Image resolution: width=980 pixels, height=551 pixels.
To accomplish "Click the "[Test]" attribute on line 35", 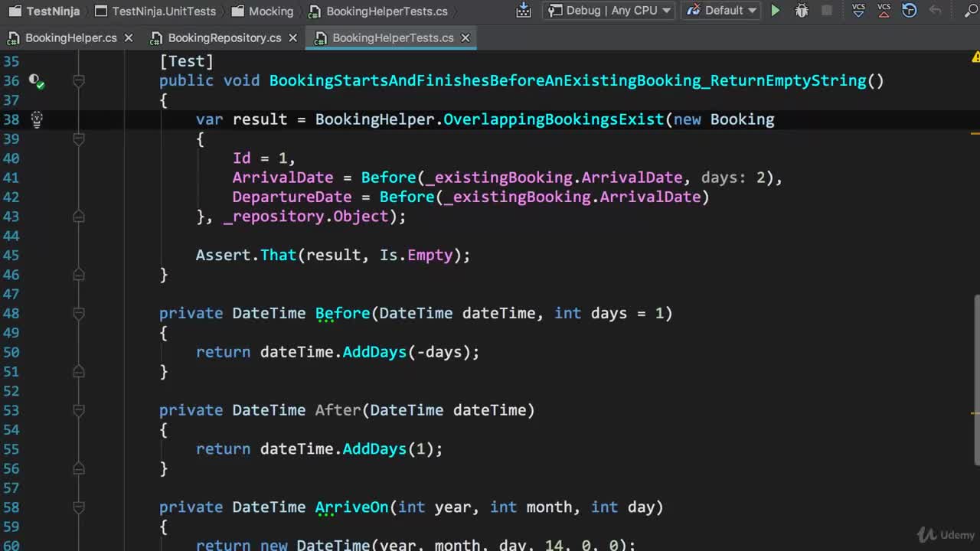I will (x=186, y=61).
